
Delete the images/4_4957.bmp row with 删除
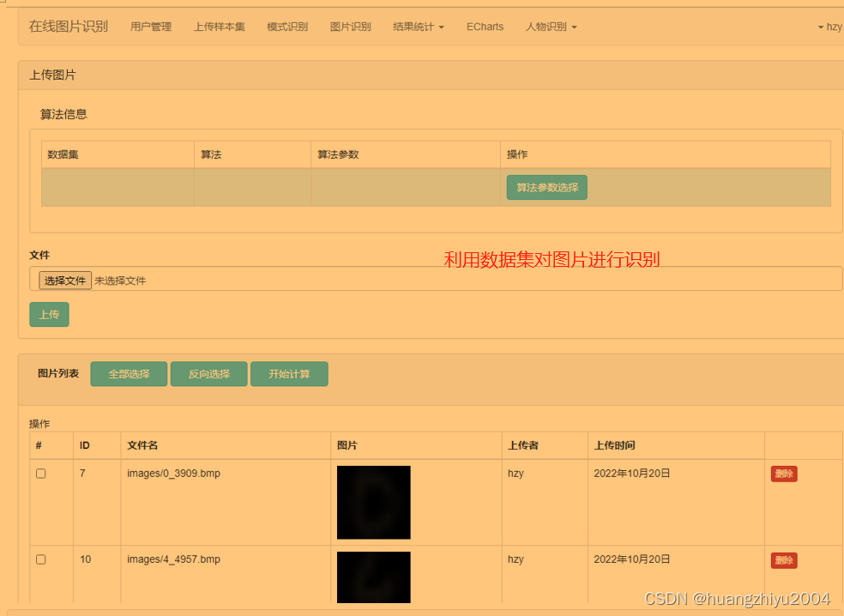[784, 560]
